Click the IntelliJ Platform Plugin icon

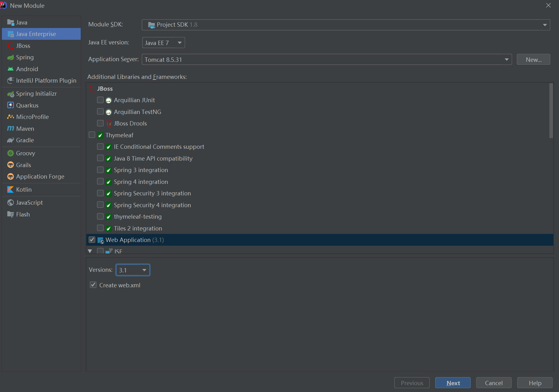11,80
